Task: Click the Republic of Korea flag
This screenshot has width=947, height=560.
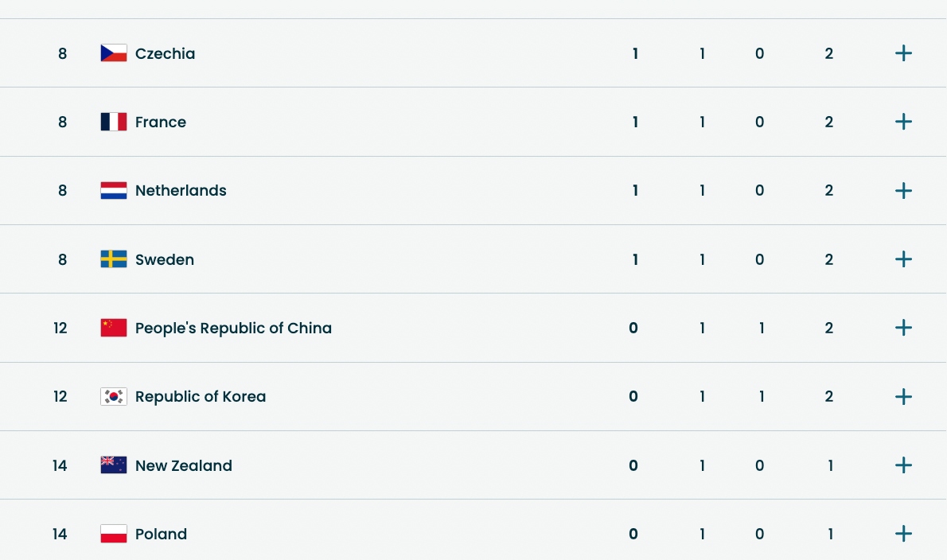Action: [x=114, y=396]
